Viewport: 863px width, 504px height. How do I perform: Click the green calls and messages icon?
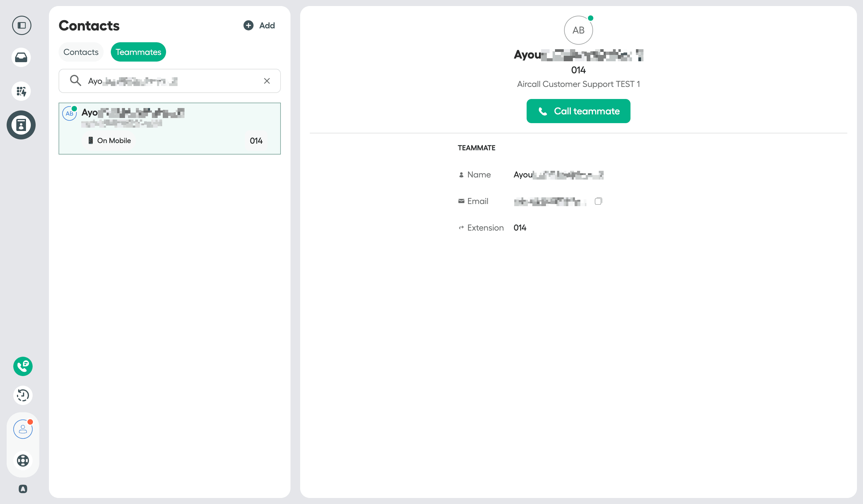23,366
